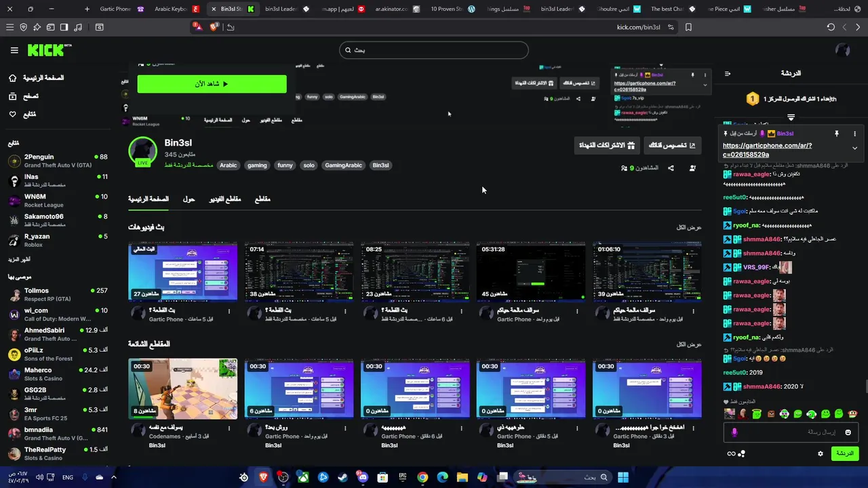
Task: Open تصفح browse in sidebar
Action: click(x=24, y=96)
